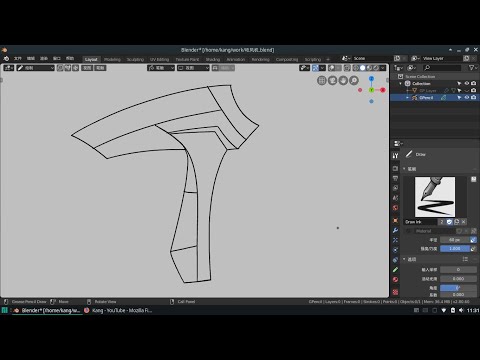Open the Active Tool properties tab

[395, 155]
